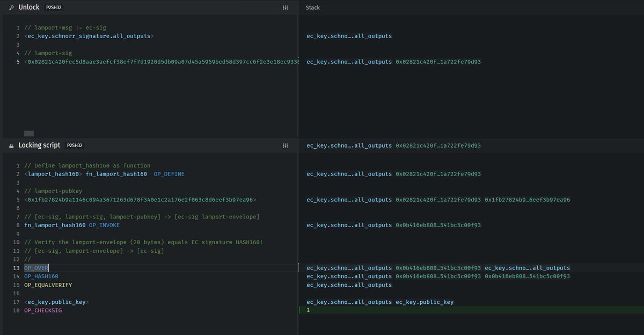Click the OP_INVOKE opcode
Viewport: 644px width, 335px height.
point(105,225)
